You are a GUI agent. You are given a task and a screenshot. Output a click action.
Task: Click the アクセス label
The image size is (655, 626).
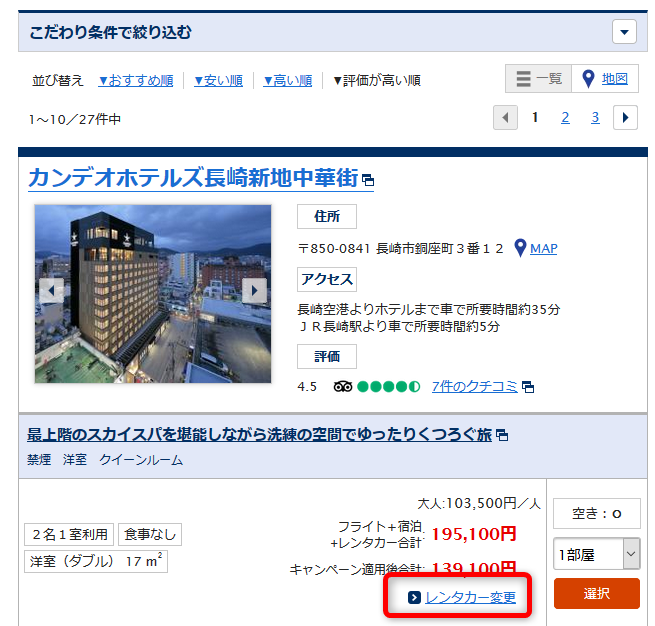click(327, 279)
